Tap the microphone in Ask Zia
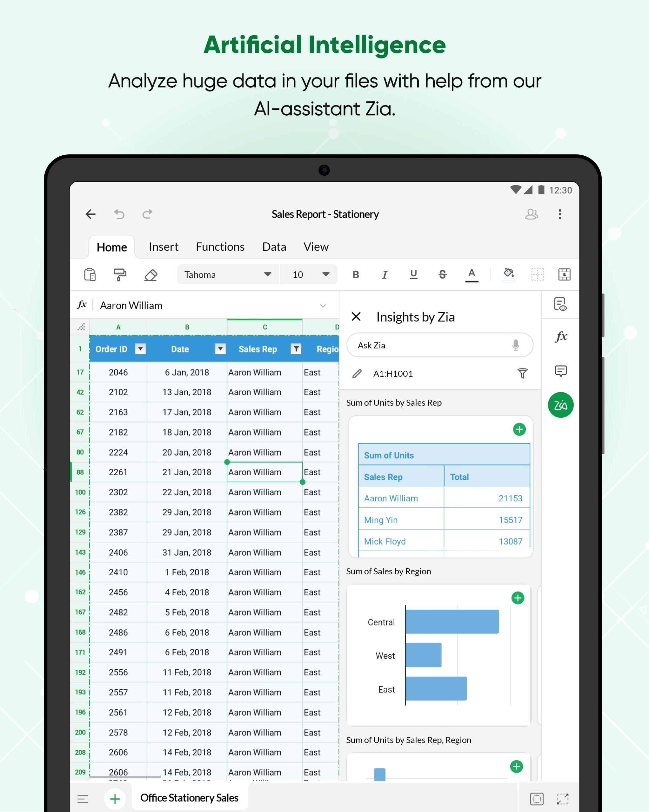This screenshot has width=649, height=812. (515, 345)
